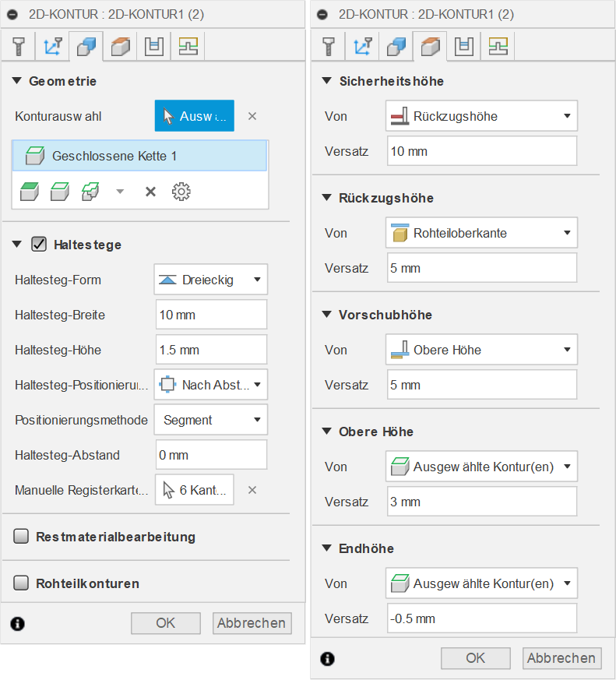The height and width of the screenshot is (680, 616).
Task: Click the Haltesteg-Breite input field
Action: [211, 315]
